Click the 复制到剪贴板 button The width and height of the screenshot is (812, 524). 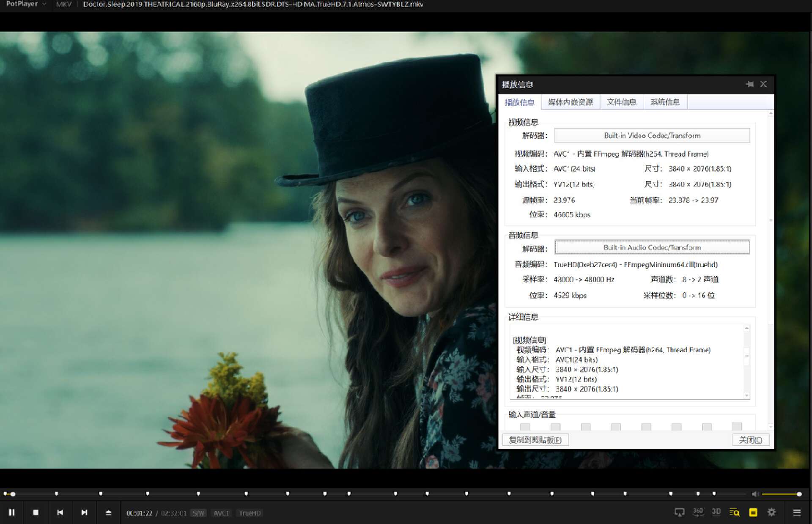point(535,440)
